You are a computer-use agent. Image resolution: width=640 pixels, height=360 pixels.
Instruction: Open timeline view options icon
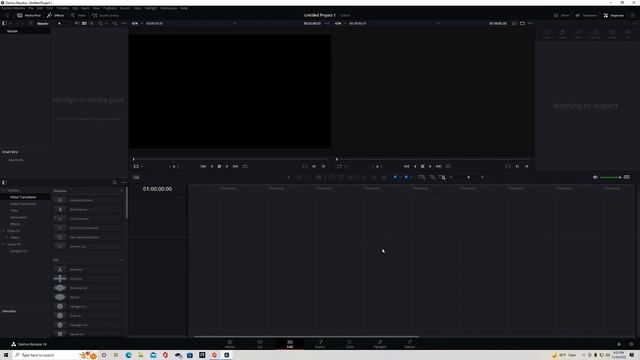136,177
